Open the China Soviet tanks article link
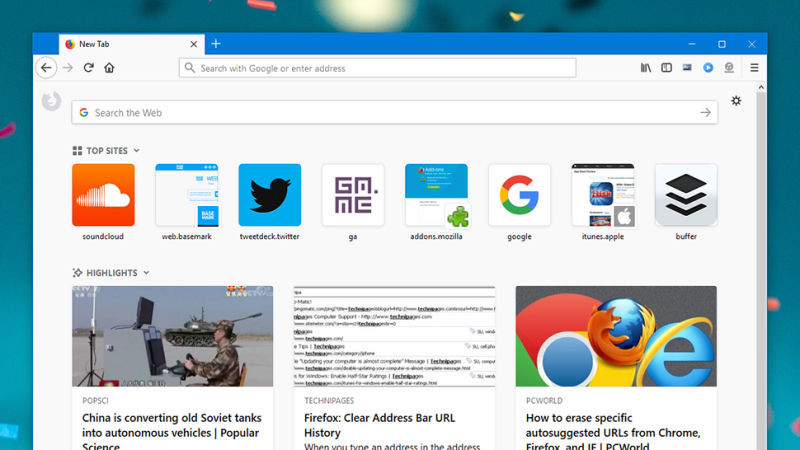Viewport: 800px width, 450px height. 171,432
